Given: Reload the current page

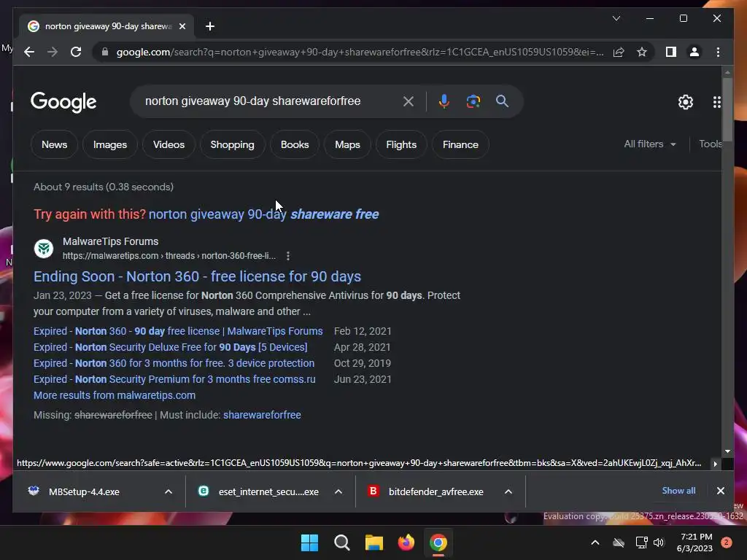Looking at the screenshot, I should (x=76, y=52).
